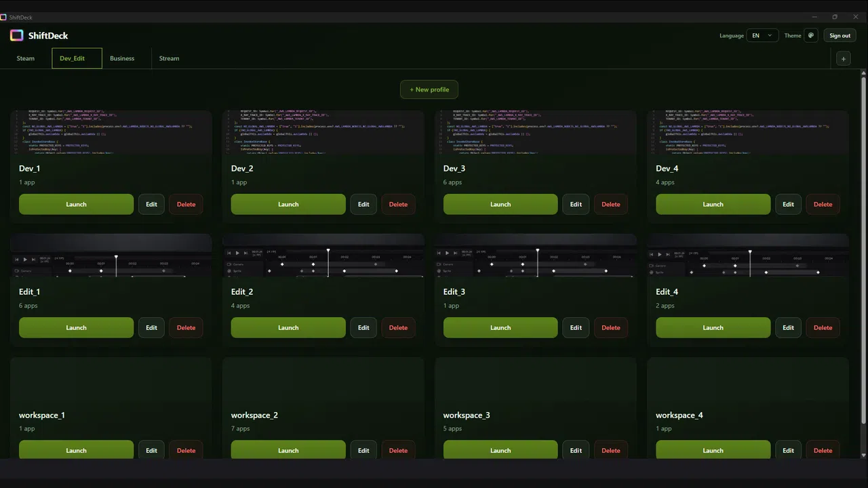Launch the Edit_1 profile
This screenshot has height=488, width=868.
click(x=76, y=327)
